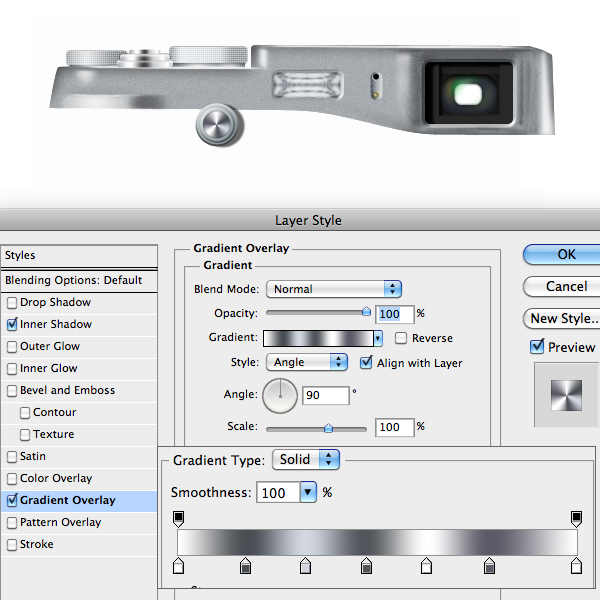Enable the Pattern Overlay checkbox
Screen dimensions: 600x600
[12, 523]
